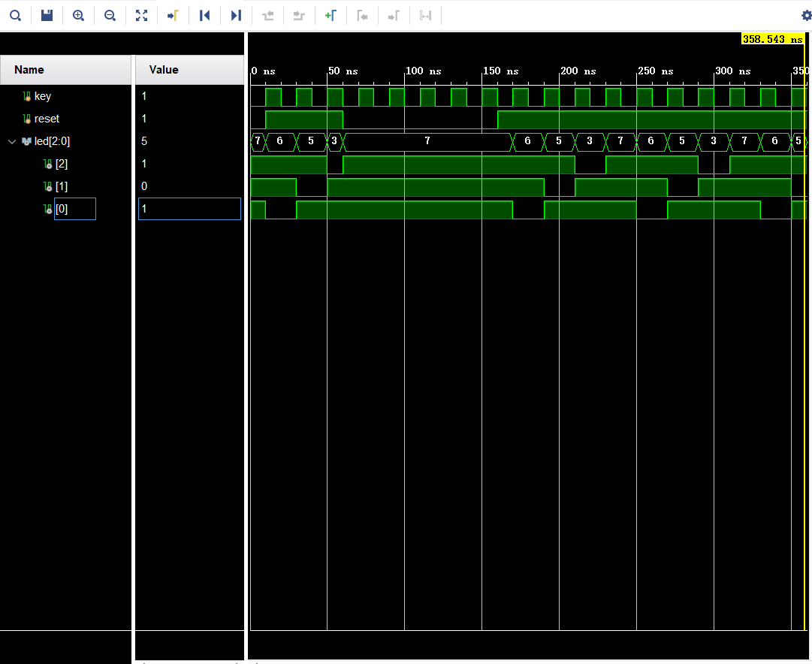The image size is (812, 664).
Task: Click the long led value 7 segment
Action: [x=427, y=141]
